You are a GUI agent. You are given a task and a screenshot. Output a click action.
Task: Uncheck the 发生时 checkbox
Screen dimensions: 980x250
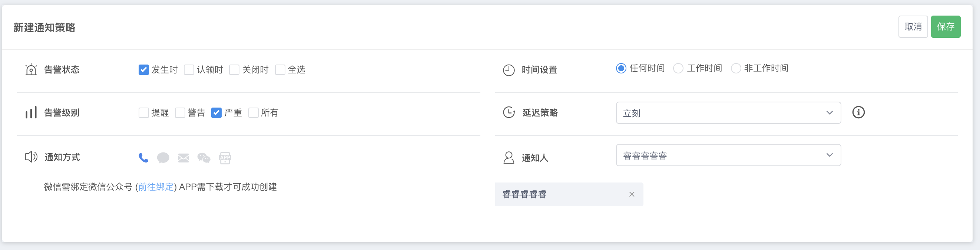pyautogui.click(x=143, y=70)
